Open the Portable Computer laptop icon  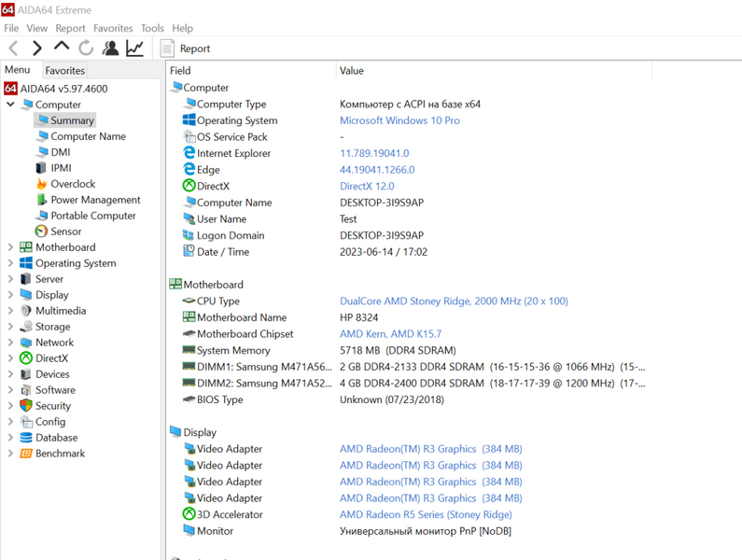tap(42, 216)
